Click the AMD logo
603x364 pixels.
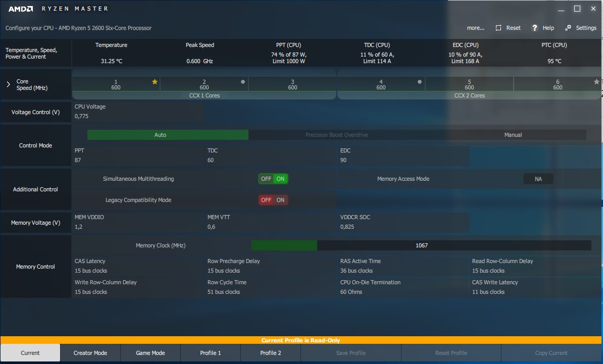pyautogui.click(x=21, y=9)
